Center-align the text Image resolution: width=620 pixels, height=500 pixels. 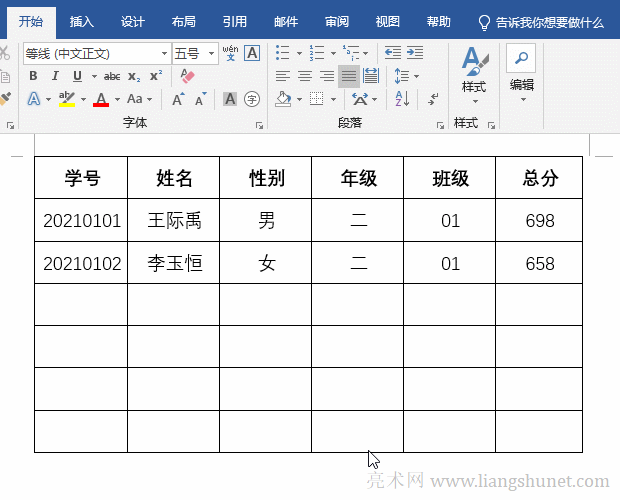click(x=305, y=76)
